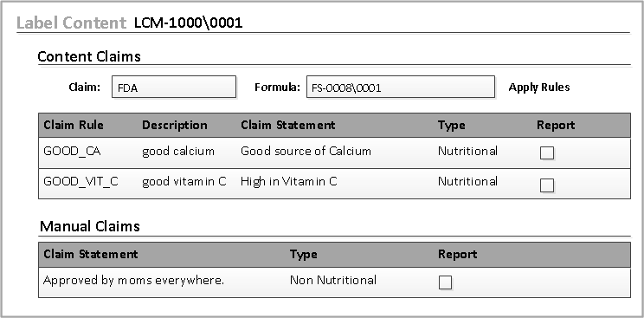This screenshot has height=318, width=644.
Task: Check the Report box for GOOD_VIT_C
Action: [547, 185]
